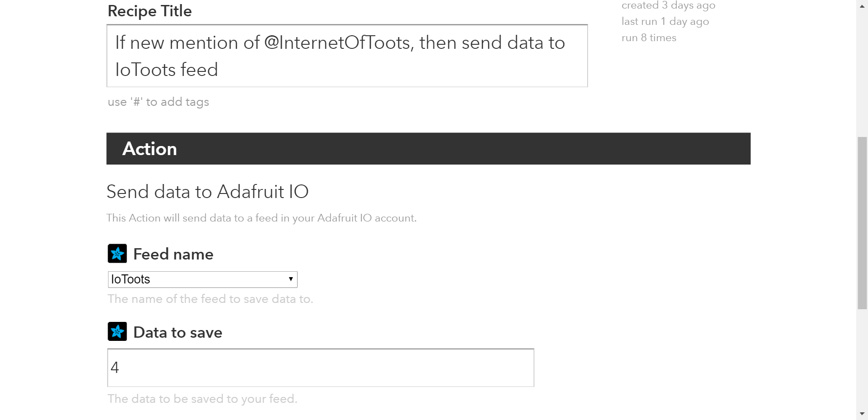Focus the Data to save input field
Viewport: 868px width, 420px height.
pyautogui.click(x=320, y=368)
